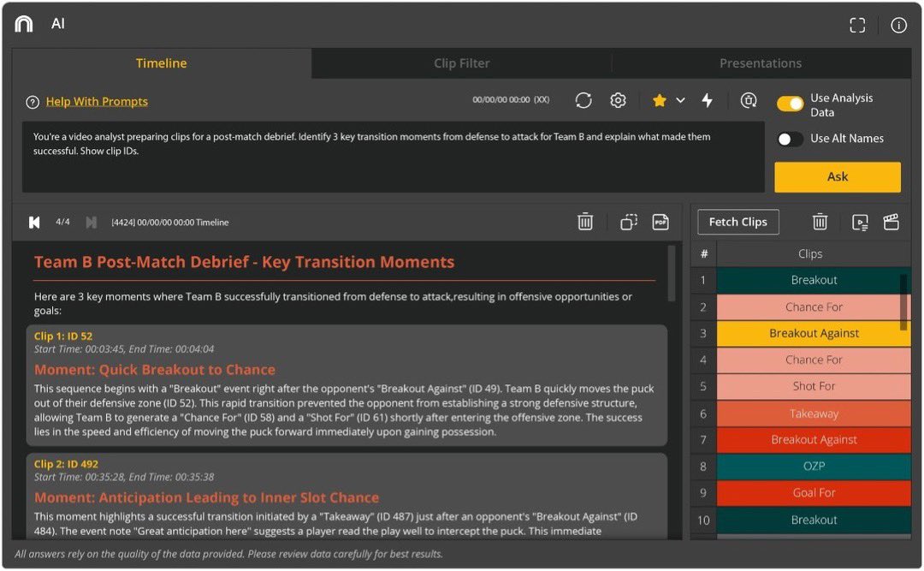Open the Presentations tab
The image size is (924, 571).
click(761, 63)
